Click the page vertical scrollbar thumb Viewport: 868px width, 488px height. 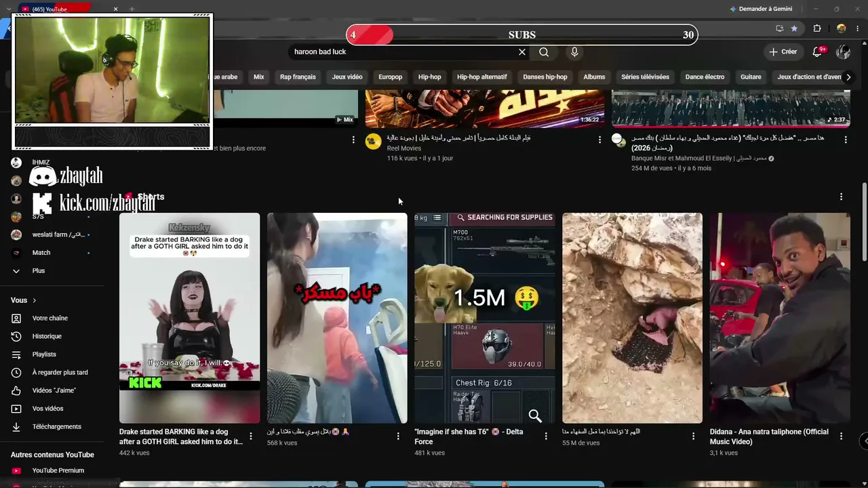tap(864, 222)
